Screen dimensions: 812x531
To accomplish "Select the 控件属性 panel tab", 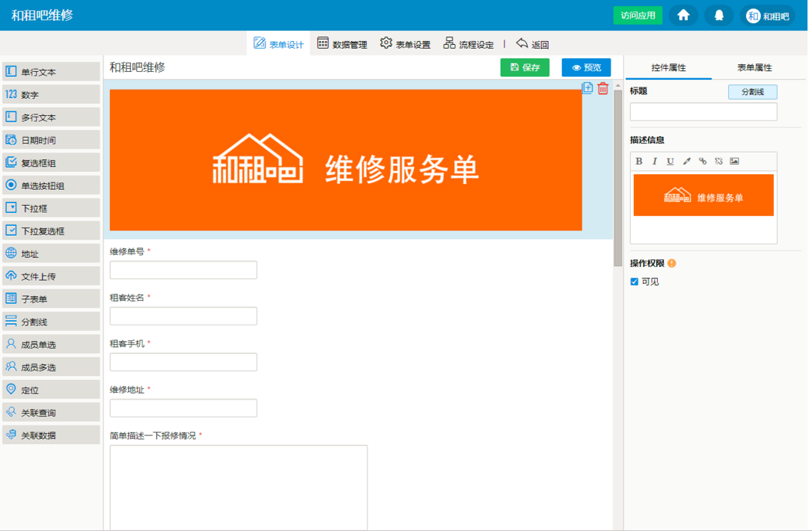I will 668,68.
